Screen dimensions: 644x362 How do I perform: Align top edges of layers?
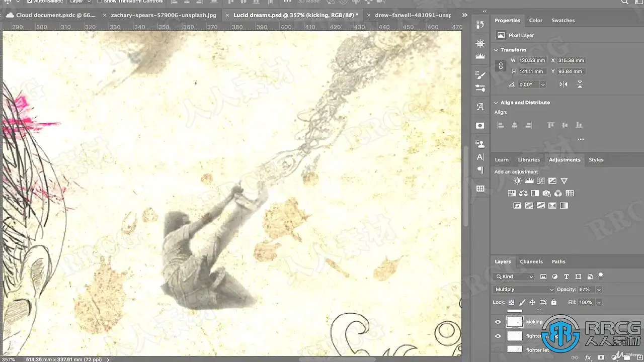tap(551, 125)
